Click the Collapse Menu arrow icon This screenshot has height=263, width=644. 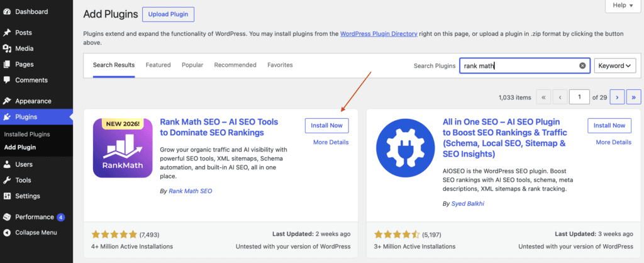click(x=6, y=233)
